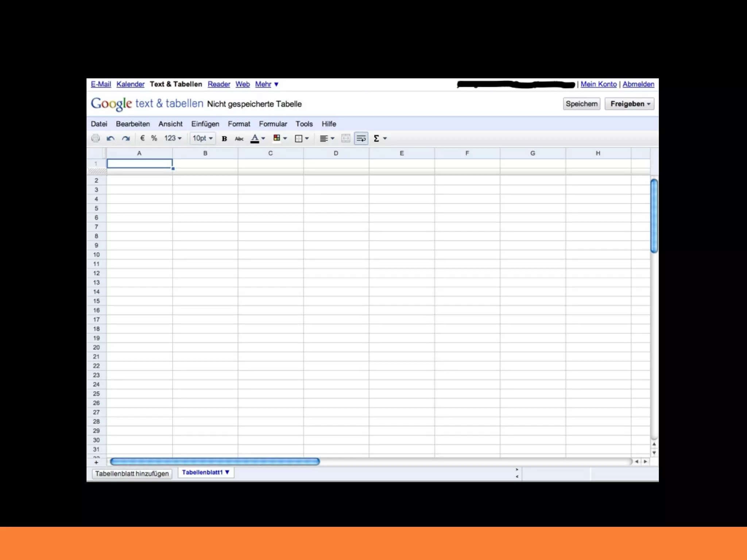Apply euro currency format
This screenshot has width=747, height=560.
coord(142,138)
